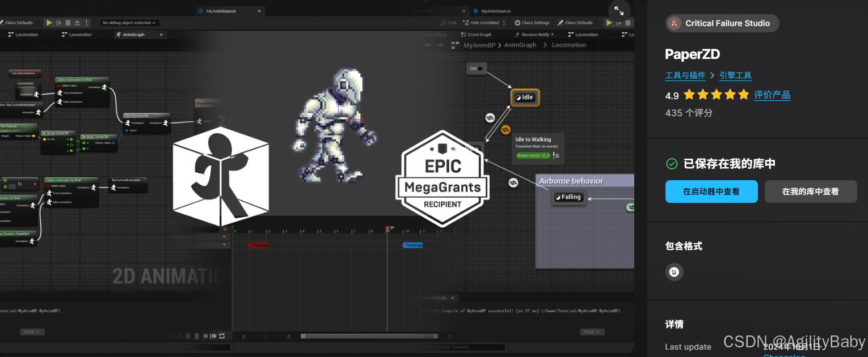Click the green Play button beside debug dropdown

point(49,23)
